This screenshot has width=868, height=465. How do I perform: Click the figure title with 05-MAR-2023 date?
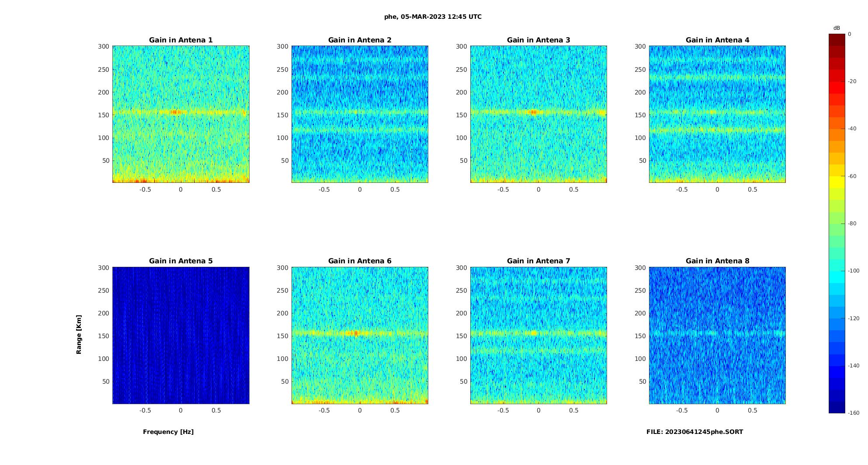(433, 17)
